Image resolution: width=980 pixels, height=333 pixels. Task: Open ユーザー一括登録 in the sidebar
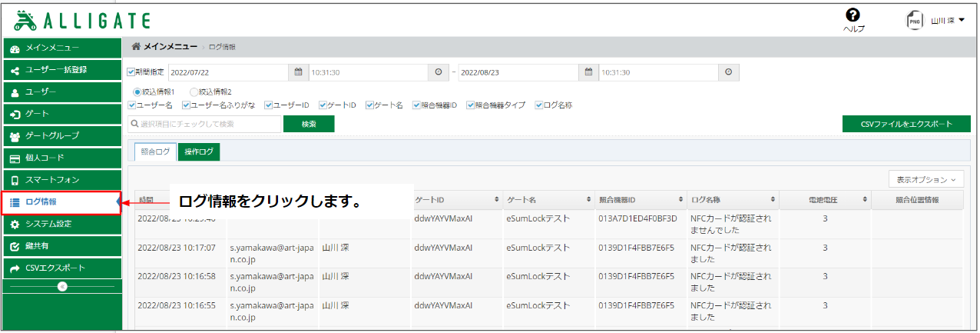[62, 70]
